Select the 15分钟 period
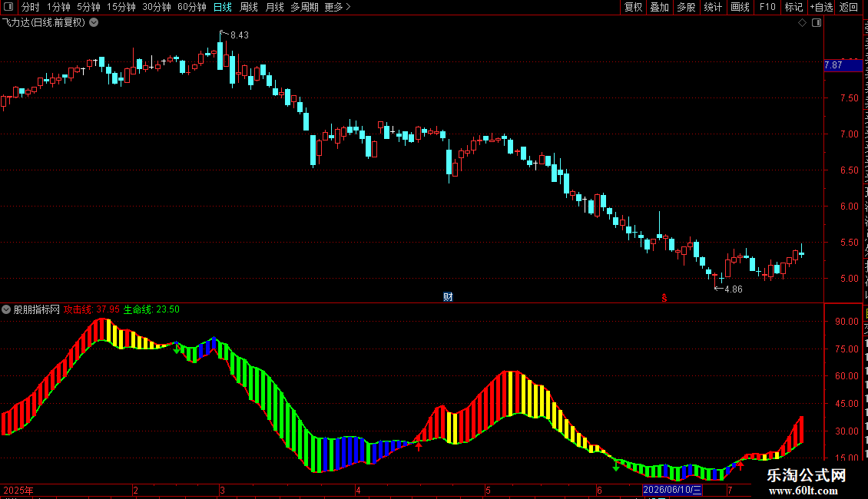This screenshot has height=499, width=868. [x=121, y=7]
